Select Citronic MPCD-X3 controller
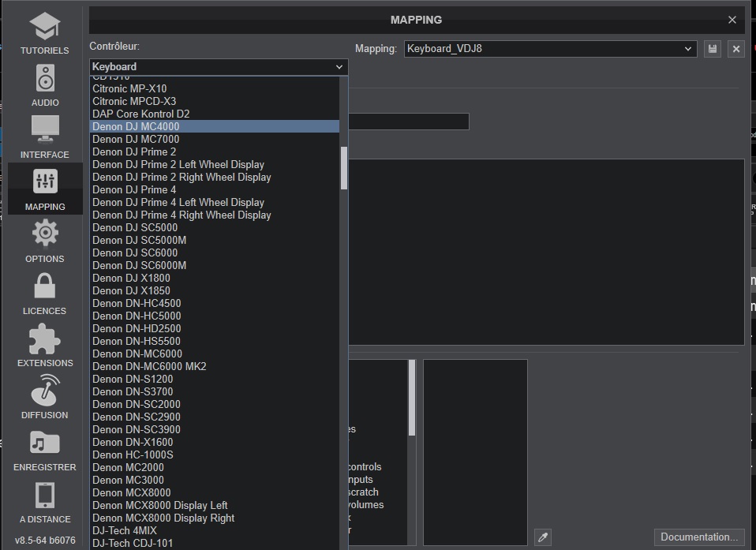Screen dimensions: 756x550 [215, 101]
